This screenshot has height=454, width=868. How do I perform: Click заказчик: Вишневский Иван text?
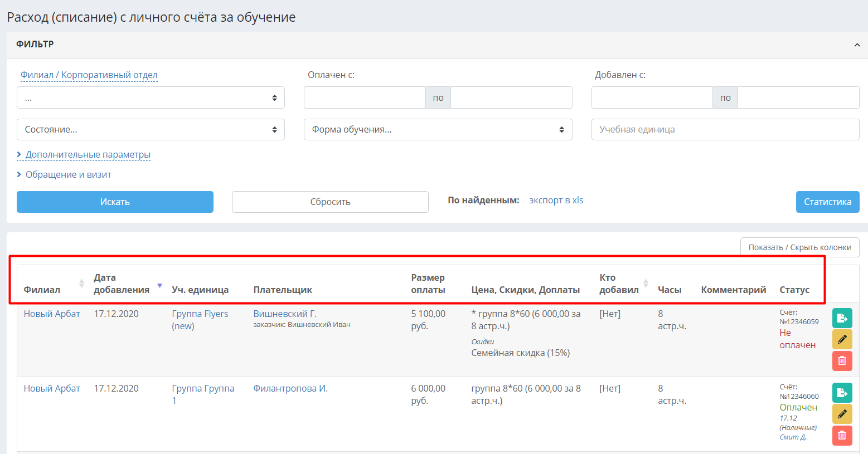(x=302, y=324)
